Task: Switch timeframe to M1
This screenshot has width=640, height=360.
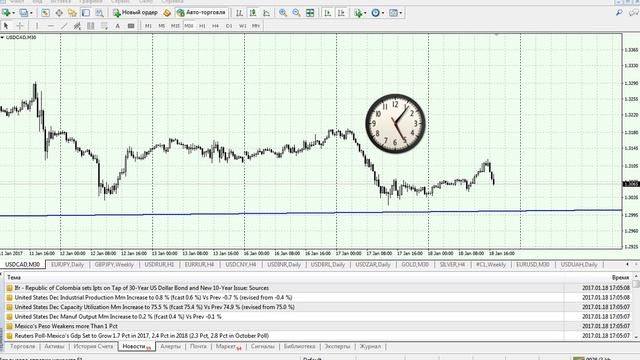Action: click(148, 26)
